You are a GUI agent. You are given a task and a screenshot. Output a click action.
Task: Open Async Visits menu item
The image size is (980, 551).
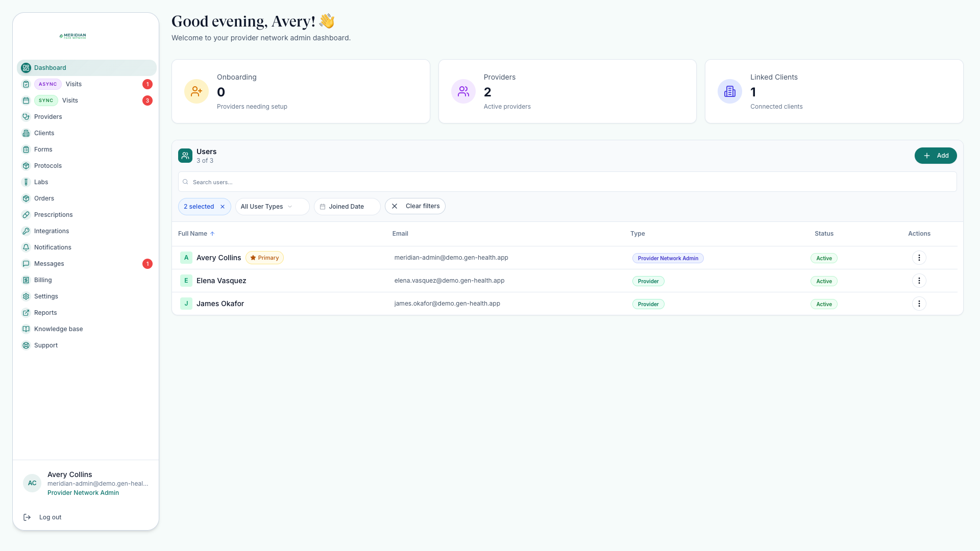(x=87, y=84)
